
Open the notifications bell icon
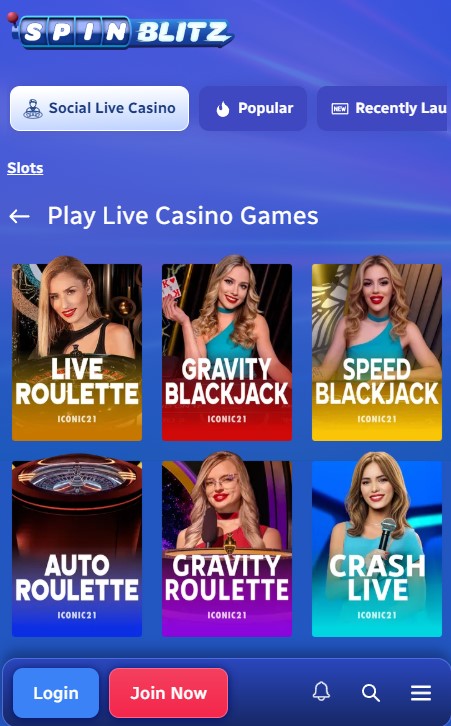[x=321, y=692]
